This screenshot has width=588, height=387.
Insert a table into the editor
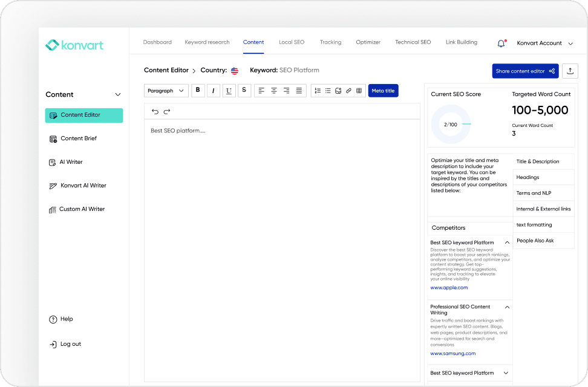click(x=359, y=91)
